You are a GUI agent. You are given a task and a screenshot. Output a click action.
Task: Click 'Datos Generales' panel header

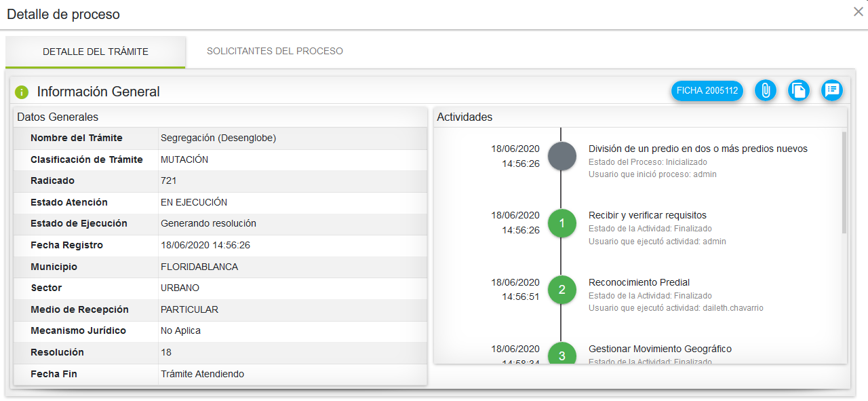[58, 117]
